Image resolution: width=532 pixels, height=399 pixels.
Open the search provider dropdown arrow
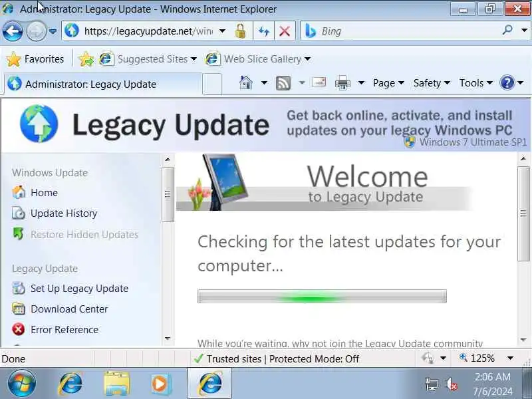coord(524,31)
